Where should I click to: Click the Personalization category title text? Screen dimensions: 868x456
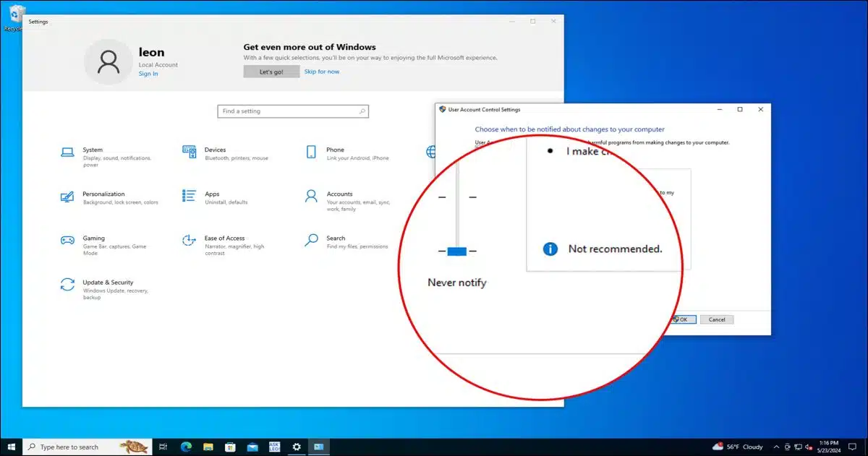pos(103,194)
